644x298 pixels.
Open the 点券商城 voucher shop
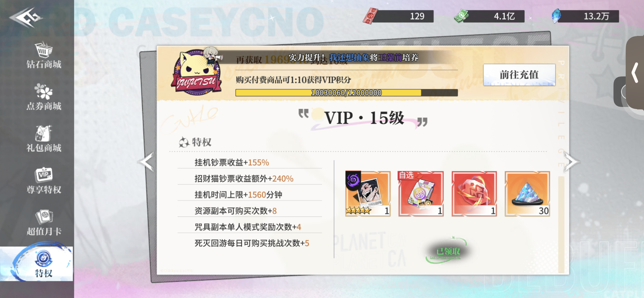click(44, 97)
